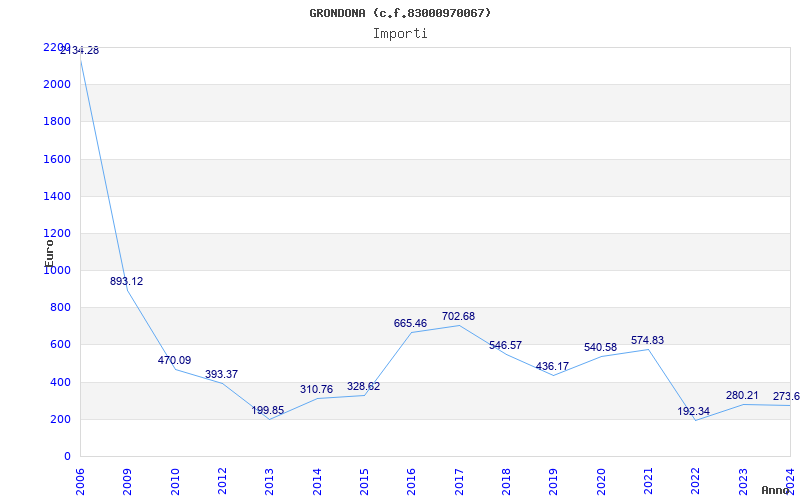Select the 199.85 value label
The height and width of the screenshot is (500, 800).
(x=267, y=410)
